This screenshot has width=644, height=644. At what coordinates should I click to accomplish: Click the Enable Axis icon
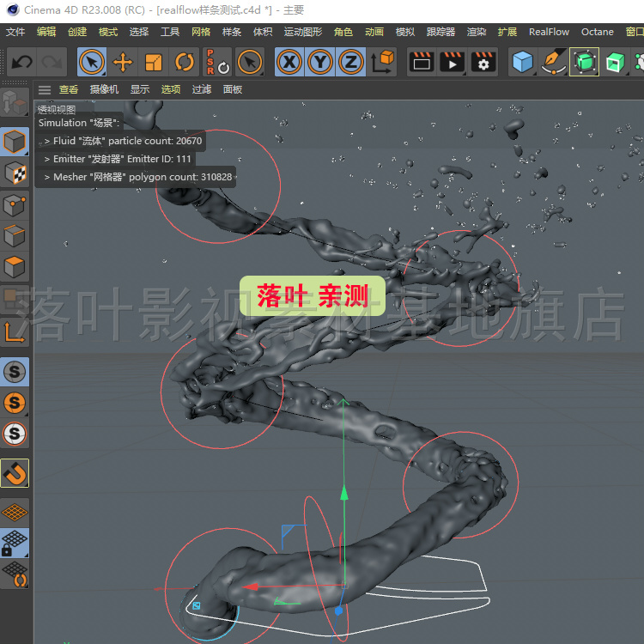(x=15, y=331)
